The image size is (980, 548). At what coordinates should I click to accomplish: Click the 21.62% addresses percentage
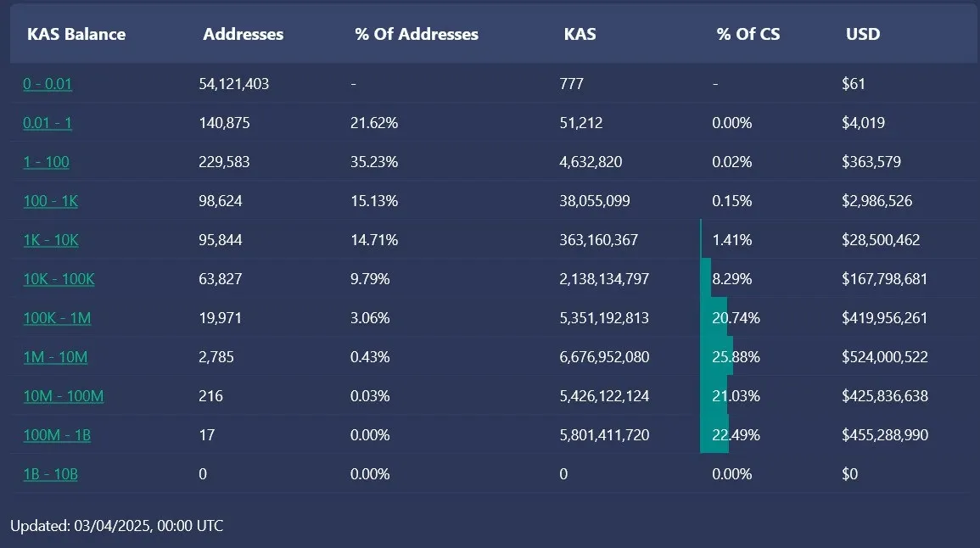pyautogui.click(x=374, y=123)
